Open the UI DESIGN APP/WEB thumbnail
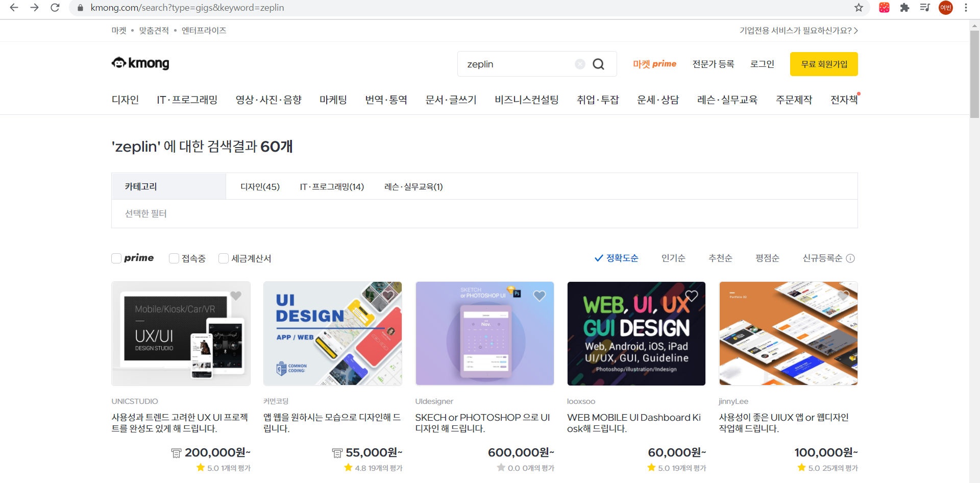The image size is (980, 483). point(333,333)
